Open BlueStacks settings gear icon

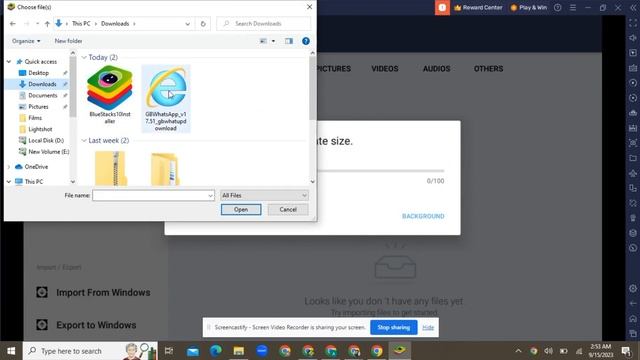(633, 288)
